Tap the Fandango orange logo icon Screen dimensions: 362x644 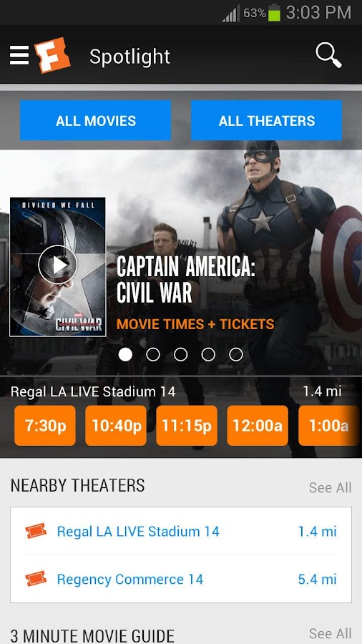coord(52,55)
